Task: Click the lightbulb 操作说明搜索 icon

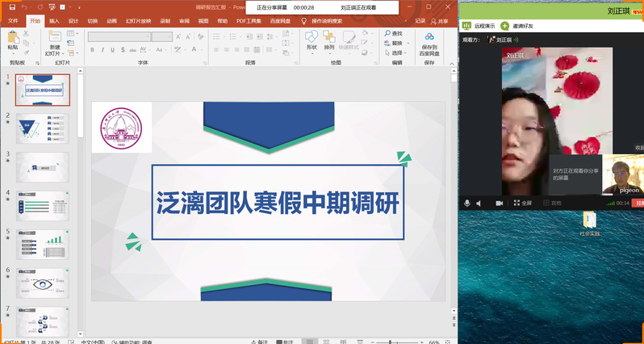Action: point(304,21)
